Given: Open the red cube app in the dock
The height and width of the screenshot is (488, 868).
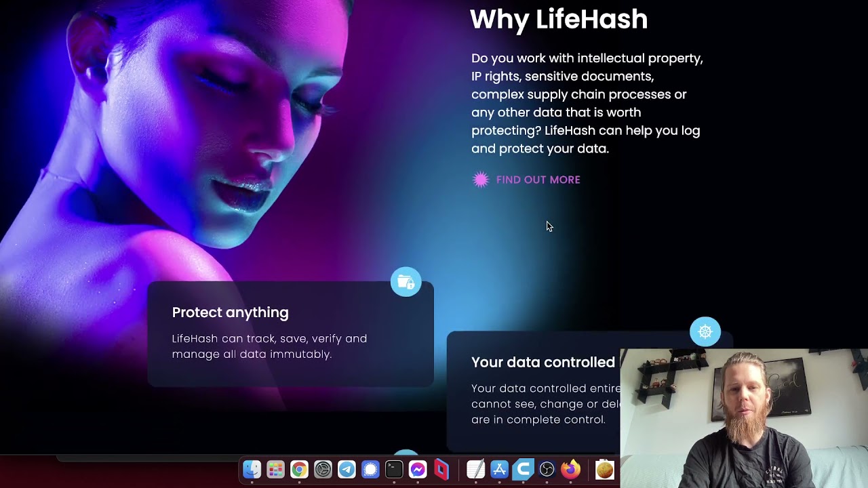Looking at the screenshot, I should click(x=441, y=469).
